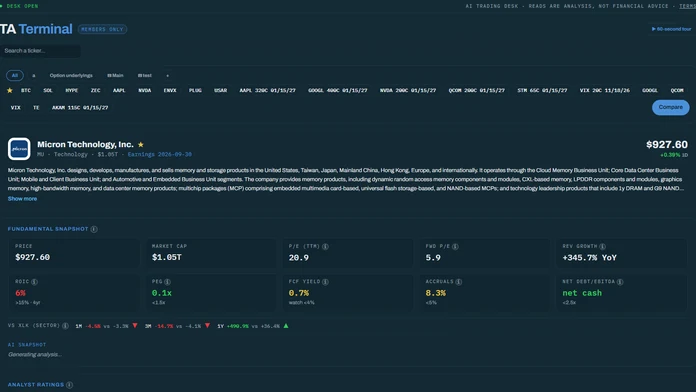Select HYPE ticker chip

click(71, 91)
